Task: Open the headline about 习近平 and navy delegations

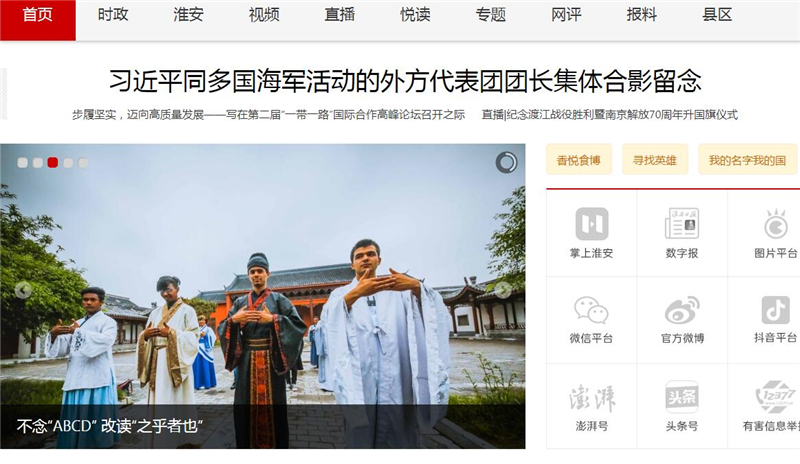Action: (405, 81)
